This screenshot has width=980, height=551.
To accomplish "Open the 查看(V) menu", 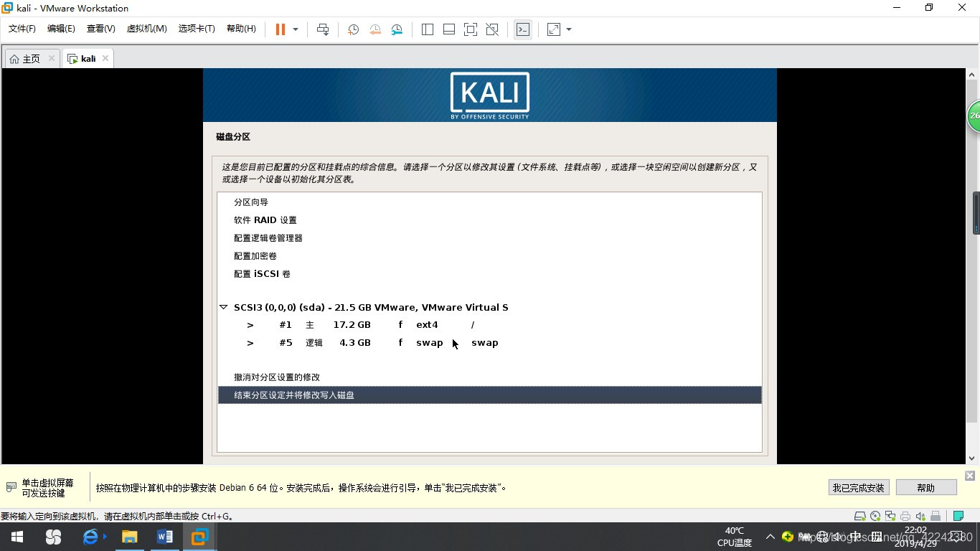I will [x=100, y=29].
